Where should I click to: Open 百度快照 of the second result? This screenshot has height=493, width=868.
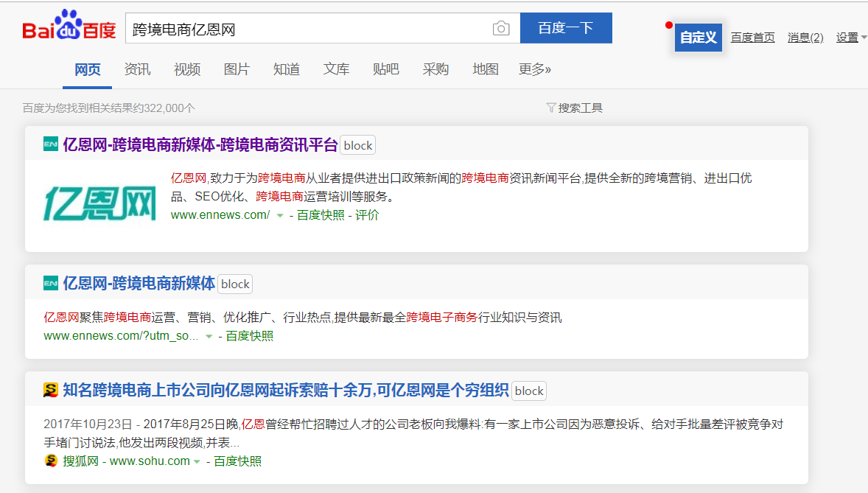coord(250,336)
